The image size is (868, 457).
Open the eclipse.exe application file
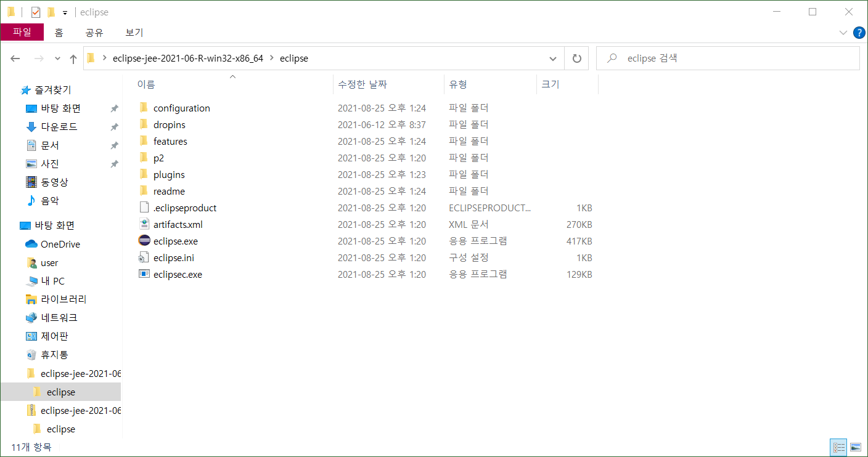click(176, 241)
